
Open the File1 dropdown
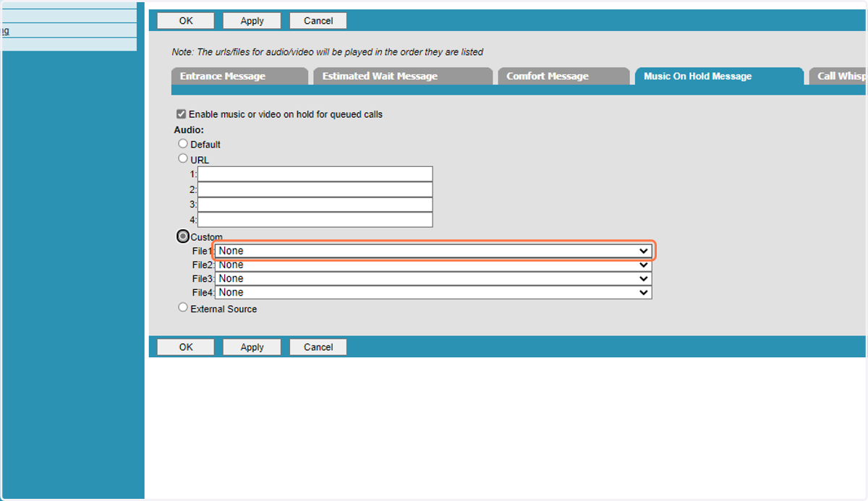click(433, 251)
